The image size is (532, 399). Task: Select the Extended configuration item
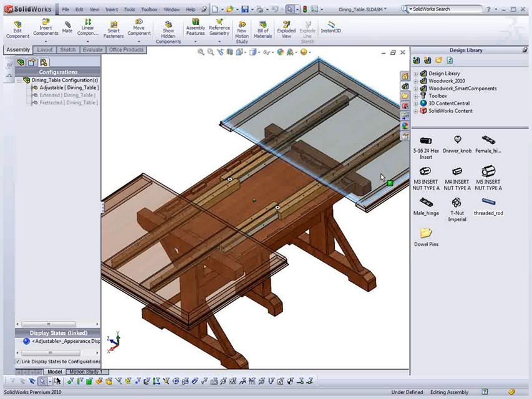[x=67, y=95]
